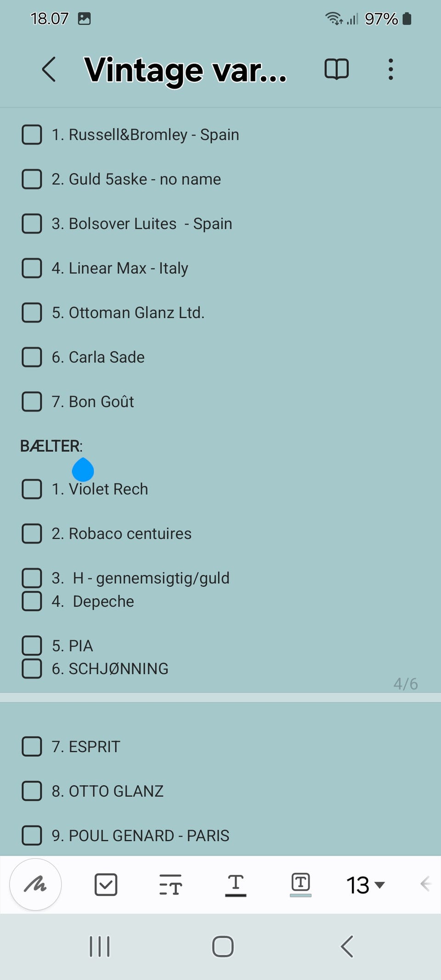This screenshot has height=980, width=441.
Task: Tap the underlined T text color icon
Action: [x=236, y=884]
